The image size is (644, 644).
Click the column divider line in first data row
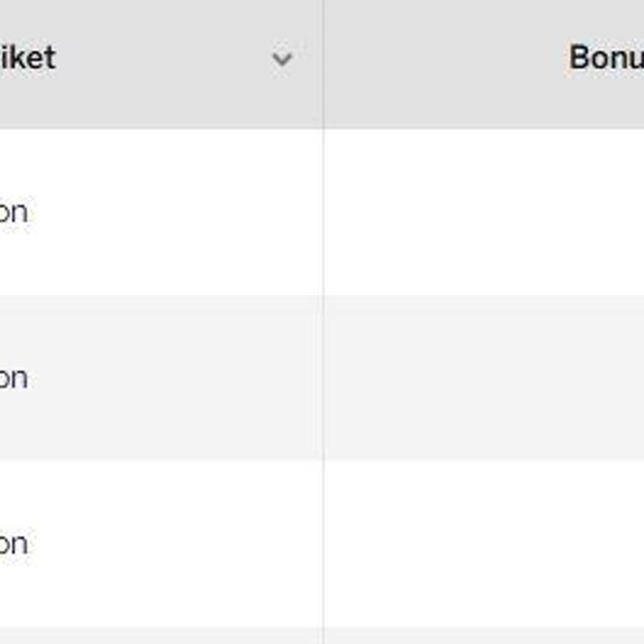coord(323,212)
